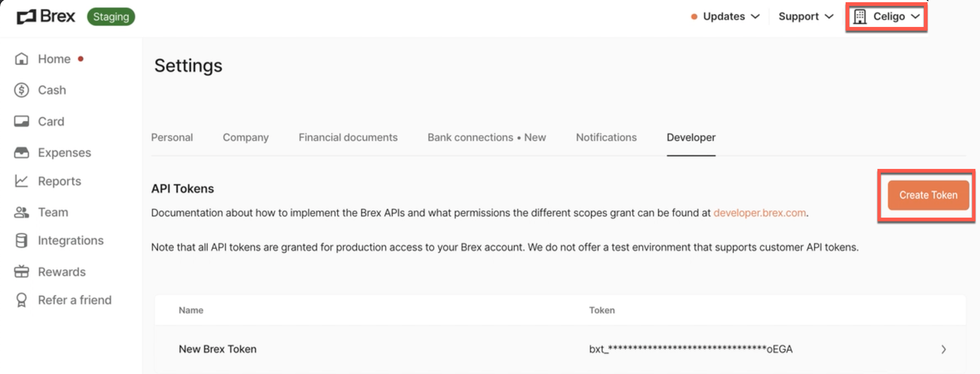
Task: Select the Card icon in sidebar
Action: click(21, 121)
